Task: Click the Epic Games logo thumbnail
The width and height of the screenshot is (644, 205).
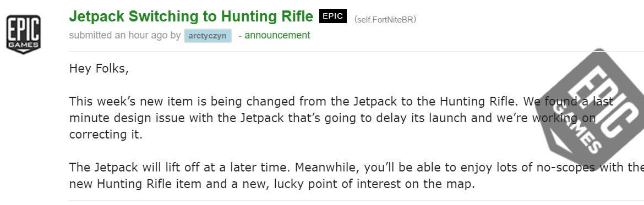Action: coord(24,34)
